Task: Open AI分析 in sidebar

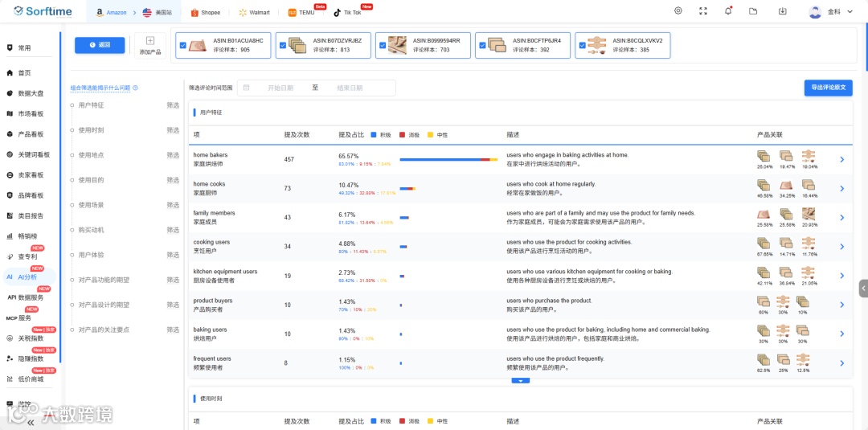Action: (27, 276)
